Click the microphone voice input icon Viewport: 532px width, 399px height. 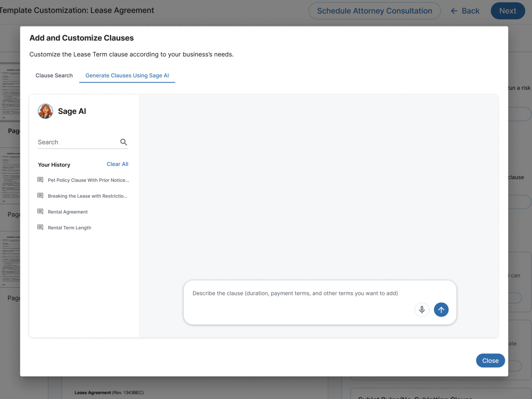tap(422, 310)
